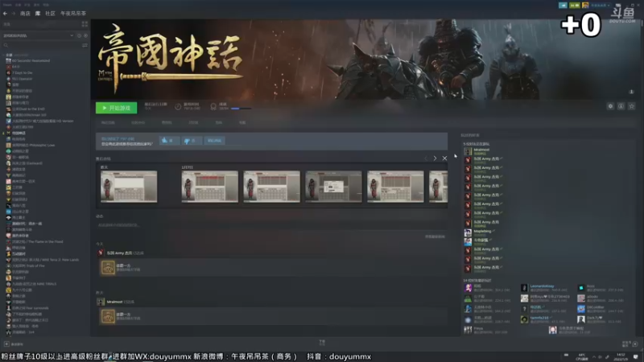
Task: Click thumbs down not recommend button
Action: [x=192, y=141]
